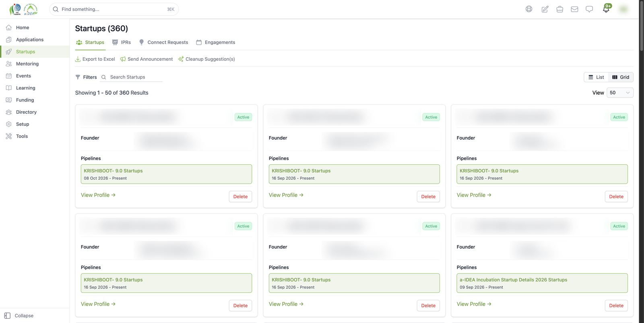Viewport: 644px width, 323px height.
Task: Select the Startups tab
Action: tap(90, 42)
